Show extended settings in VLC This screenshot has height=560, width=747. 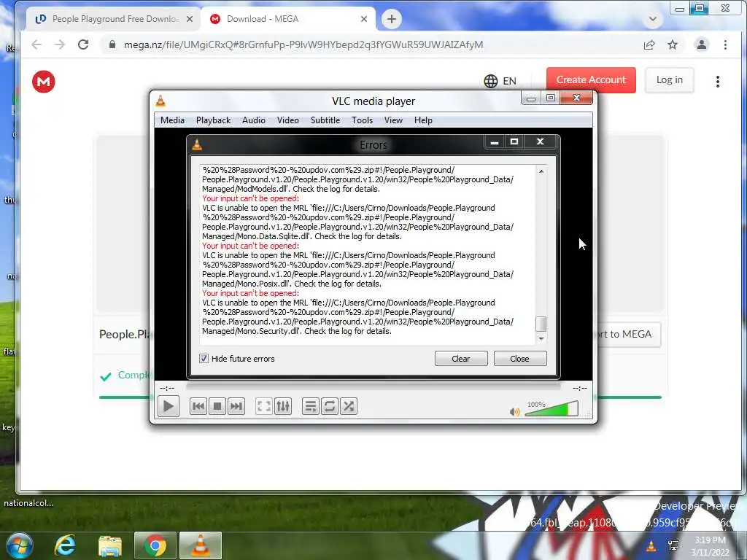[283, 406]
